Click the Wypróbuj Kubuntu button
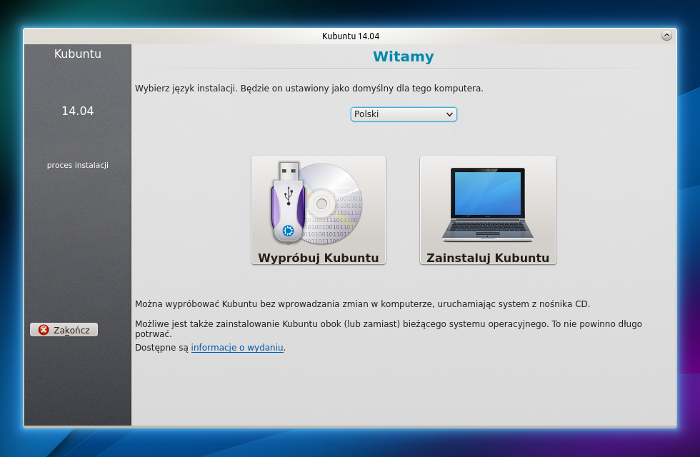The width and height of the screenshot is (700, 457). 318,210
